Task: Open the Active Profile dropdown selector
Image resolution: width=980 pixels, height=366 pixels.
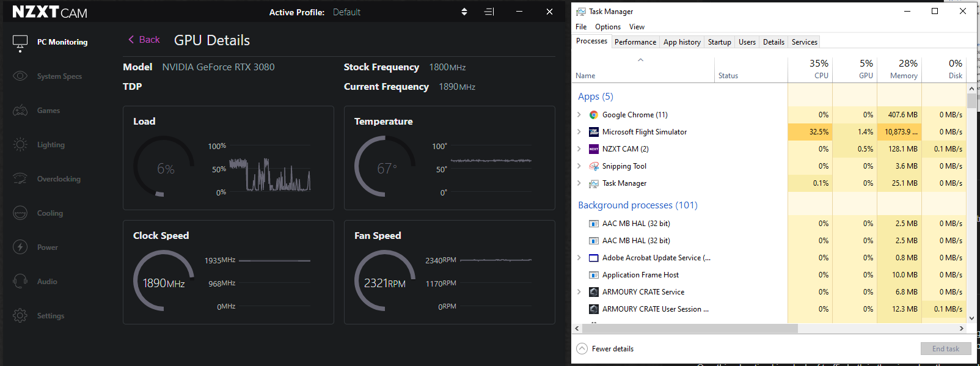Action: pyautogui.click(x=464, y=12)
